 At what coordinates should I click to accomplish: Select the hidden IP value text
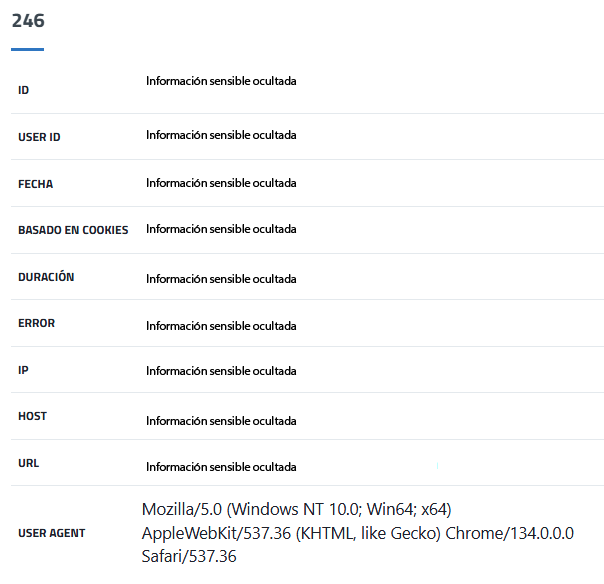(221, 371)
